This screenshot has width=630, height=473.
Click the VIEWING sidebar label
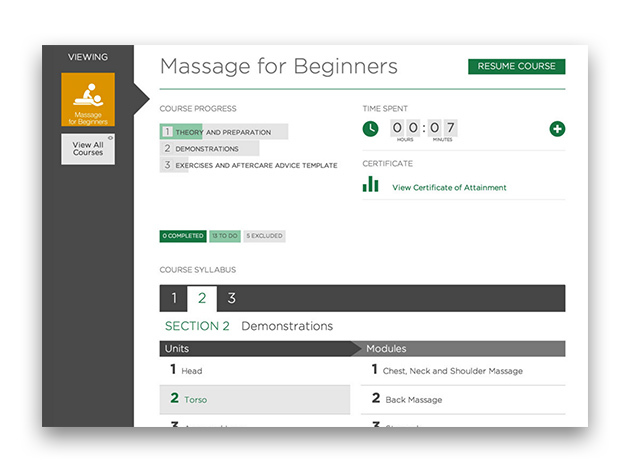coord(88,57)
